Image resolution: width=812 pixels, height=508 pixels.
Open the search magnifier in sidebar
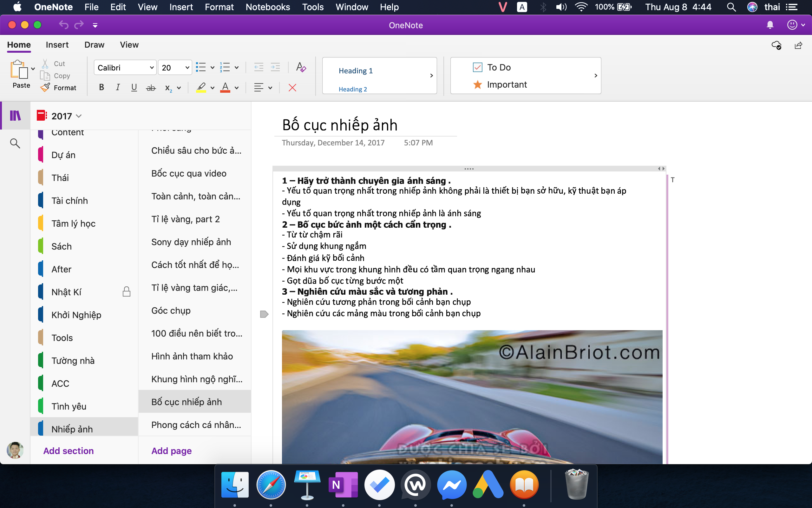click(15, 143)
